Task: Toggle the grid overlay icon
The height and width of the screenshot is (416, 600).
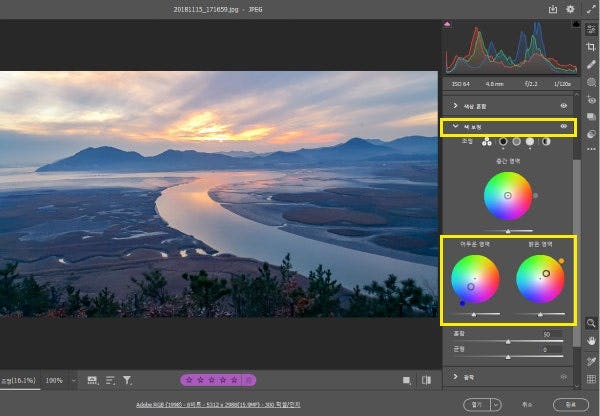Action: tap(591, 378)
